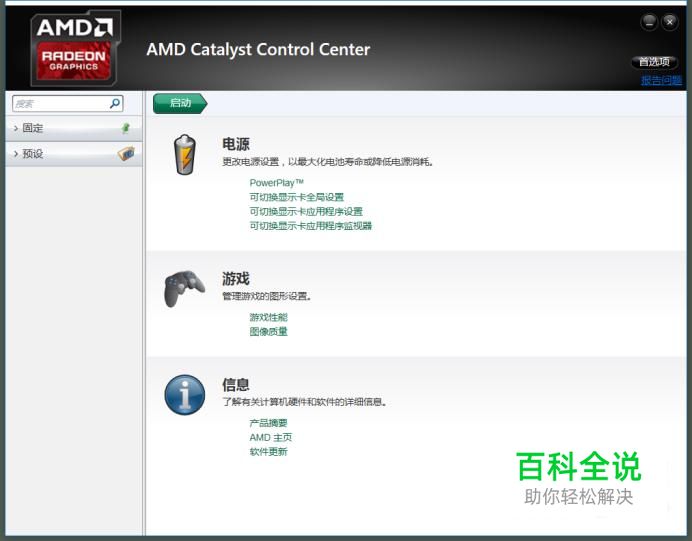
Task: Open the 首选项 preferences menu
Action: coord(654,62)
